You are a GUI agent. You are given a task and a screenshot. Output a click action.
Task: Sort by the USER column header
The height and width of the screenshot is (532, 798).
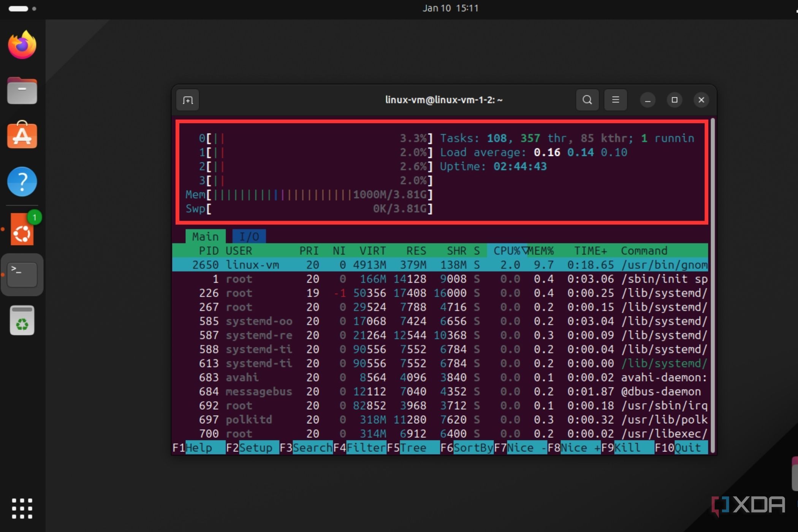(239, 251)
